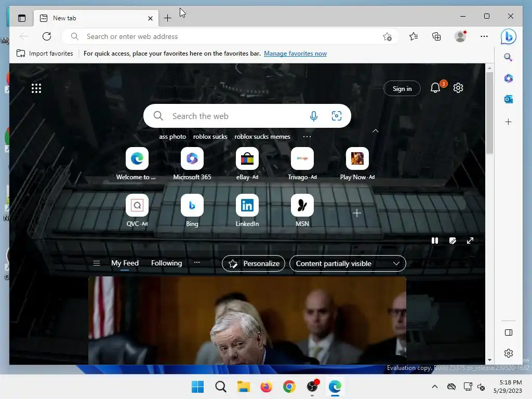Collapse the quick links chevron
This screenshot has width=532, height=399.
[x=375, y=131]
